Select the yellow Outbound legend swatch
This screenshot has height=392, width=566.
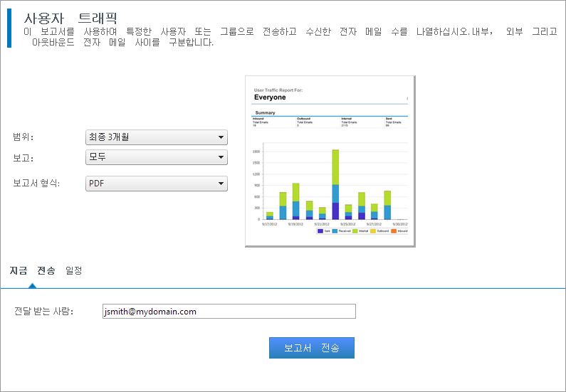[x=373, y=231]
